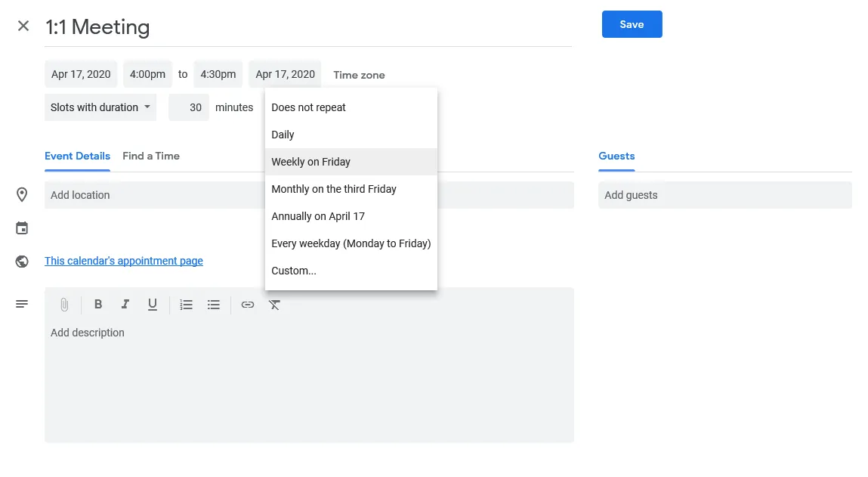Click the globe icon next to appointment page
868x477 pixels.
22,261
